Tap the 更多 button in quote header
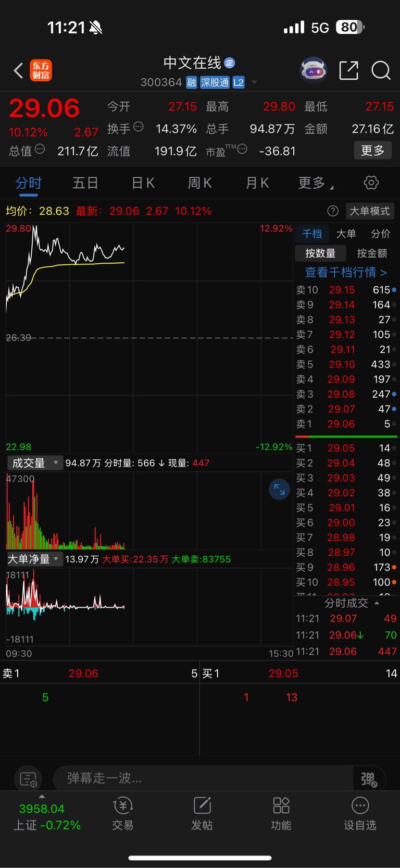The height and width of the screenshot is (868, 400). (373, 151)
